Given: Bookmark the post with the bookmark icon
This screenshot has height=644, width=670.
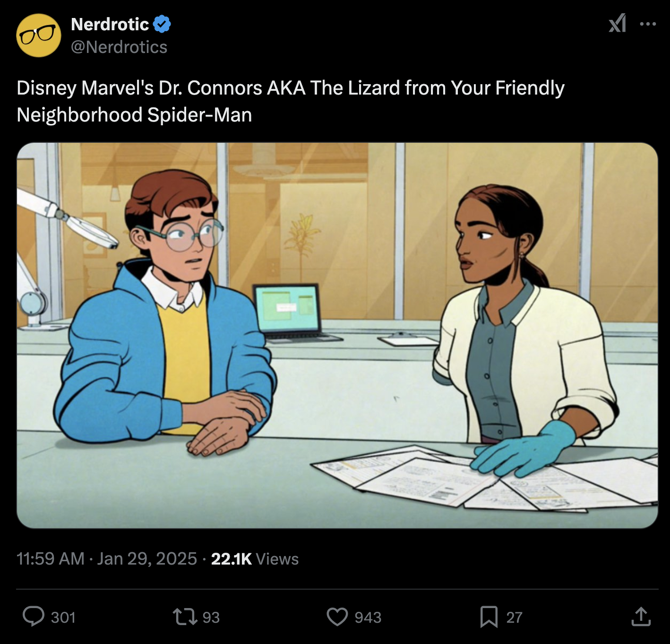Looking at the screenshot, I should pos(489,617).
